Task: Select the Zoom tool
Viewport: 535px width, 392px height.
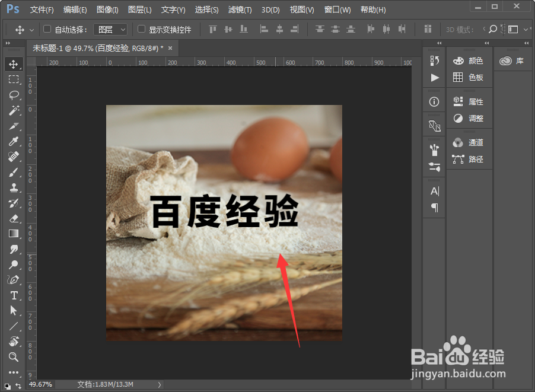Action: pos(14,357)
